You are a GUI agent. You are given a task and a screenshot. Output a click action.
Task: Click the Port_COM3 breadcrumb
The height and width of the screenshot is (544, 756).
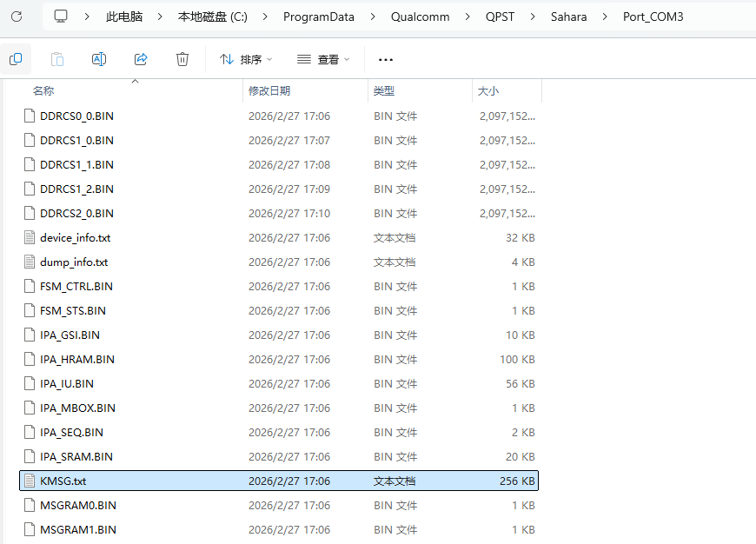(653, 17)
